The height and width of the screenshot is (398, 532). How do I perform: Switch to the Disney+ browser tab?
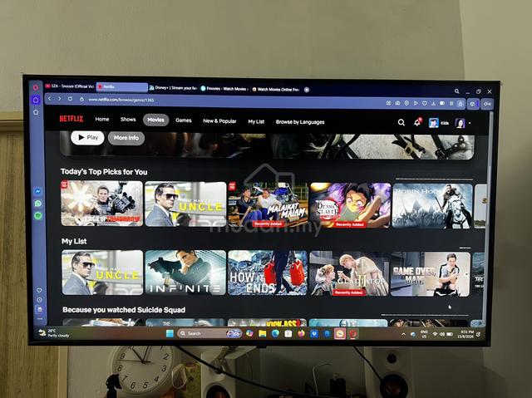tap(174, 88)
